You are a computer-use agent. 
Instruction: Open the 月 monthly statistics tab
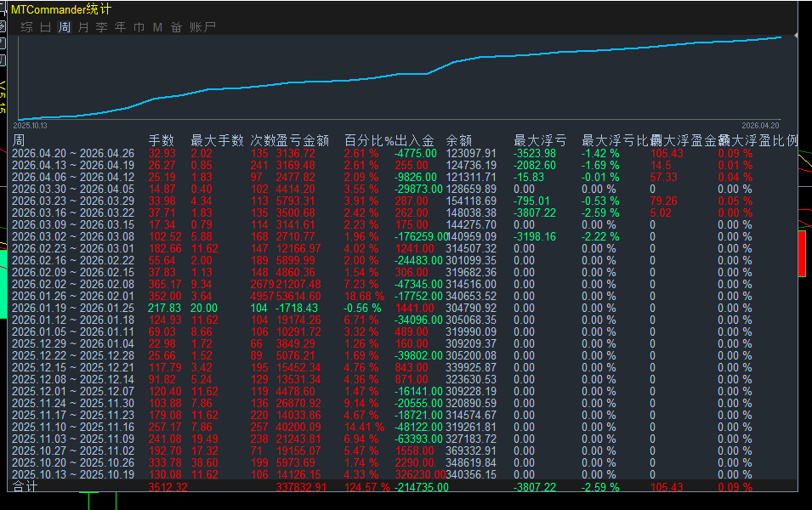tap(83, 27)
